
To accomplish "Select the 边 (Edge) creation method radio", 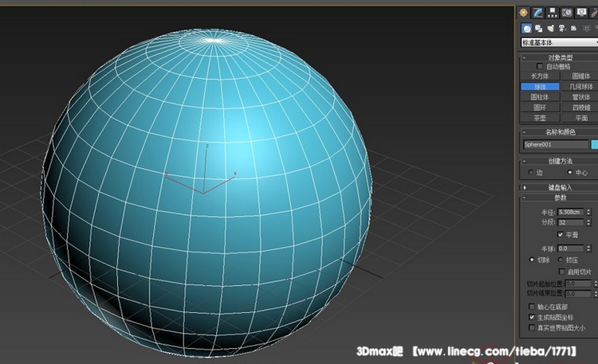I will (530, 172).
